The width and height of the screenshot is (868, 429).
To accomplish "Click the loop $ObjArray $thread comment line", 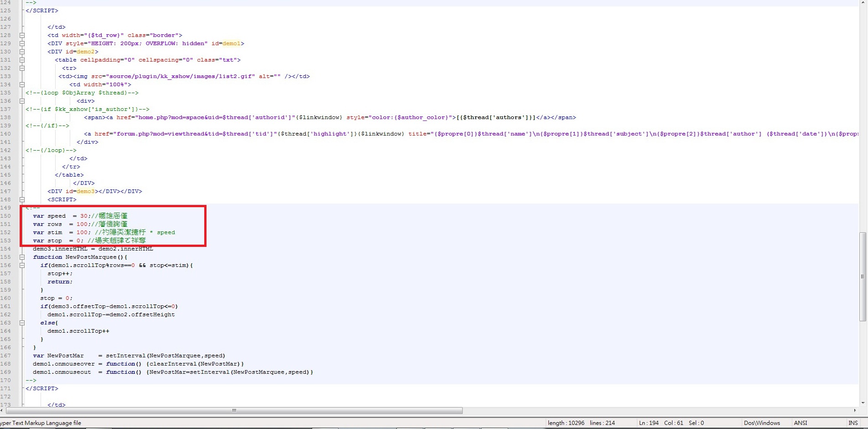I will click(x=82, y=93).
